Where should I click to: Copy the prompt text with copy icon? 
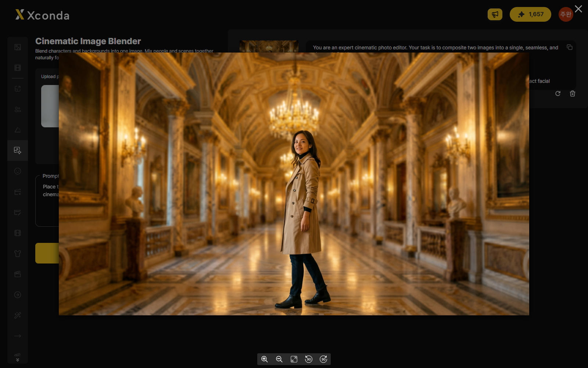[570, 47]
